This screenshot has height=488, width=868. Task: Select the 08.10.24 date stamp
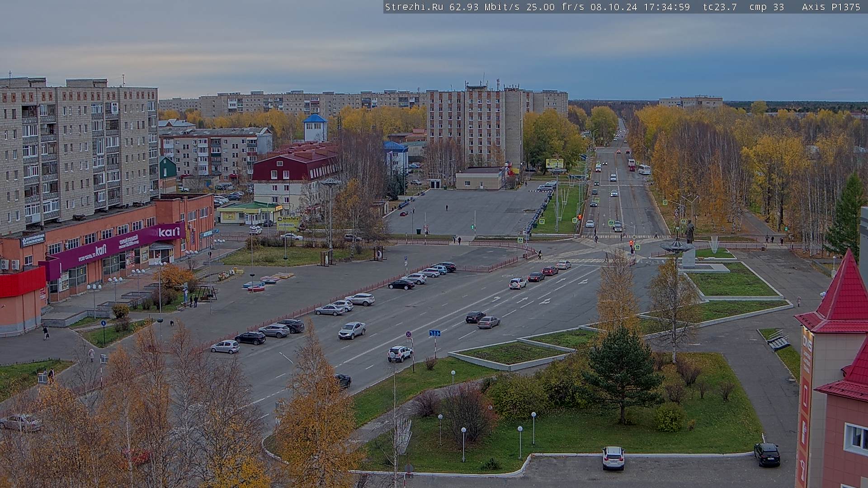point(613,7)
